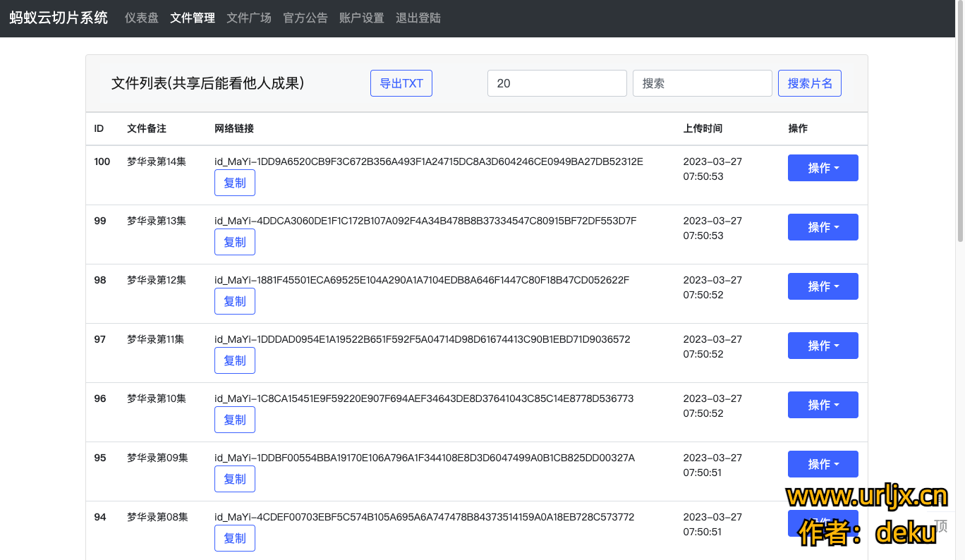Go to 文件广场 page

249,18
